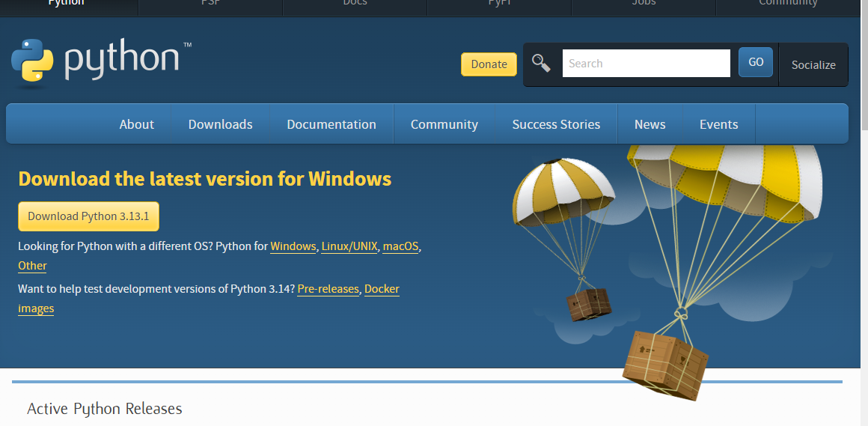The image size is (868, 426).
Task: Click the Donate button
Action: click(489, 64)
